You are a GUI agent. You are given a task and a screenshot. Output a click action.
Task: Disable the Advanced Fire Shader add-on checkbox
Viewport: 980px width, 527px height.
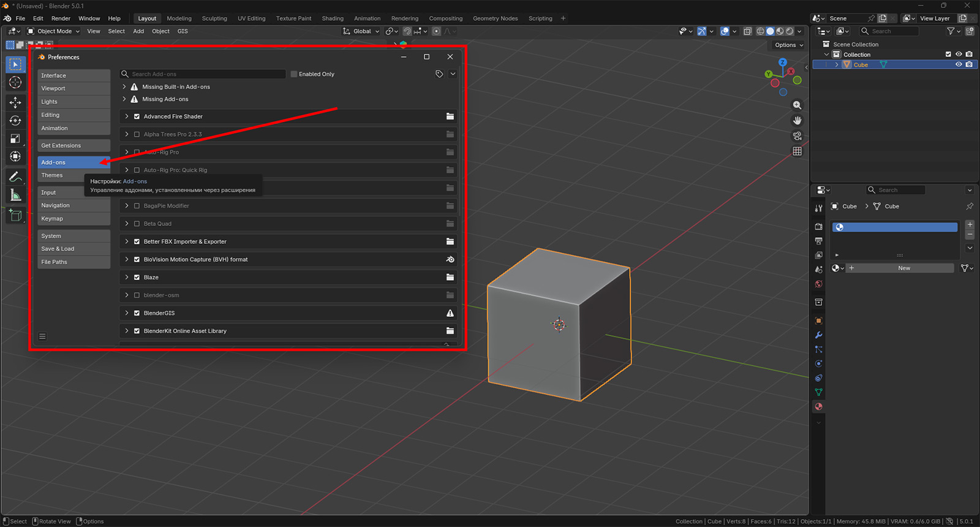tap(137, 116)
